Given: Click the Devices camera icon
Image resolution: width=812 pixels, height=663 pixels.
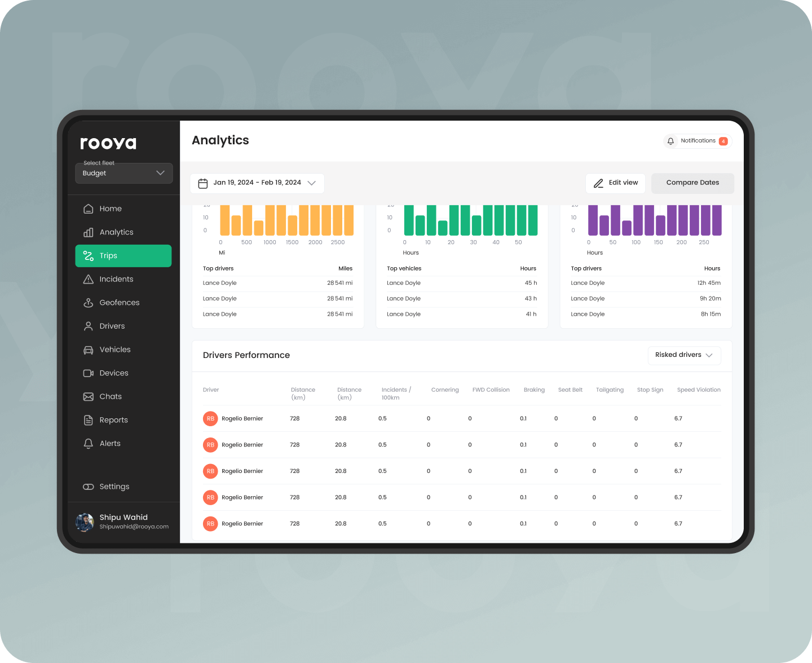Looking at the screenshot, I should point(89,373).
